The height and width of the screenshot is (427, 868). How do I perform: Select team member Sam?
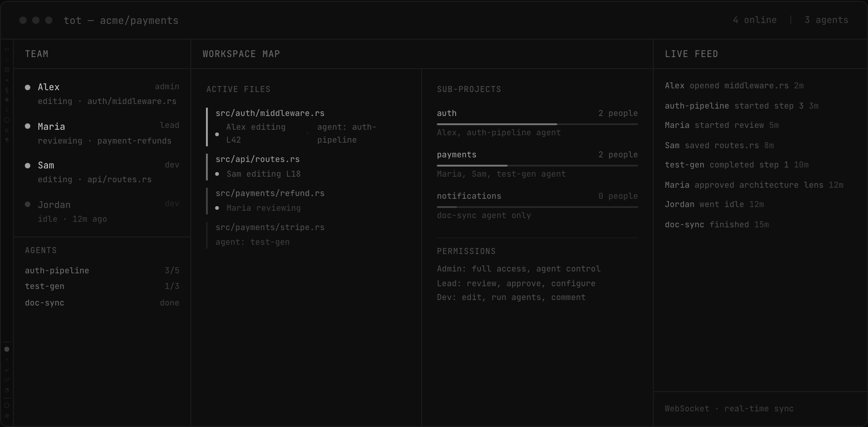pos(102,172)
